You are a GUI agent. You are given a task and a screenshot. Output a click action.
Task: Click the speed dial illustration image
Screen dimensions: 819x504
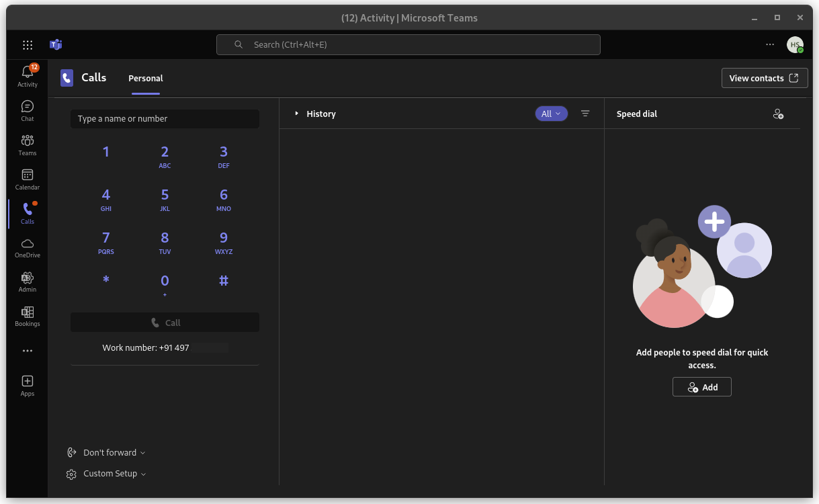point(702,266)
